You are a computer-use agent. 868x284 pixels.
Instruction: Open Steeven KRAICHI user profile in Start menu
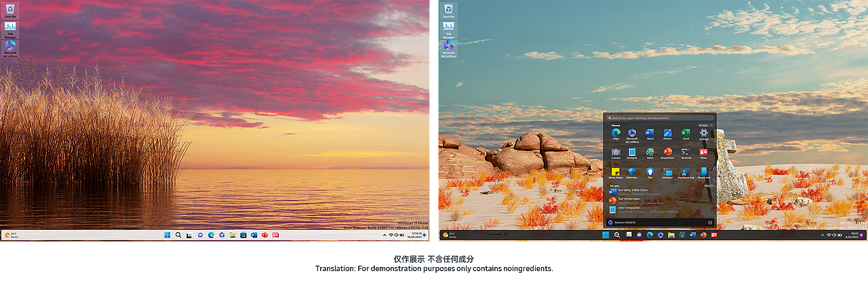[623, 222]
